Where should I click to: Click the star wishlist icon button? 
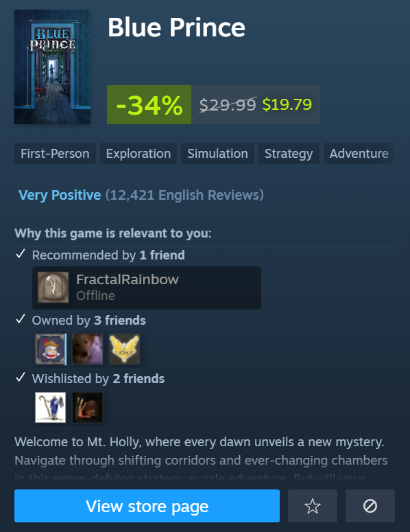313,506
